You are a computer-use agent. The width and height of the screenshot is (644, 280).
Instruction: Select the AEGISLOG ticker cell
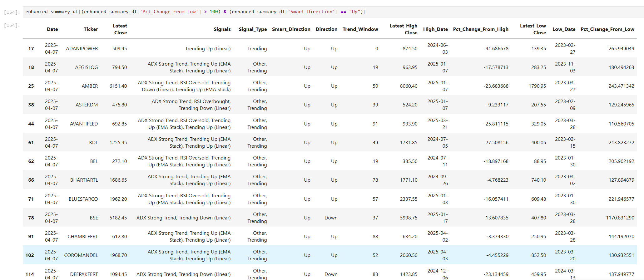click(x=87, y=67)
